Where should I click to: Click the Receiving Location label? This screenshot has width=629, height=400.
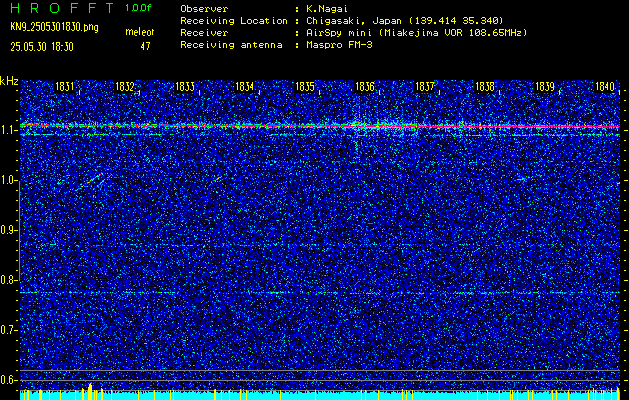point(234,21)
